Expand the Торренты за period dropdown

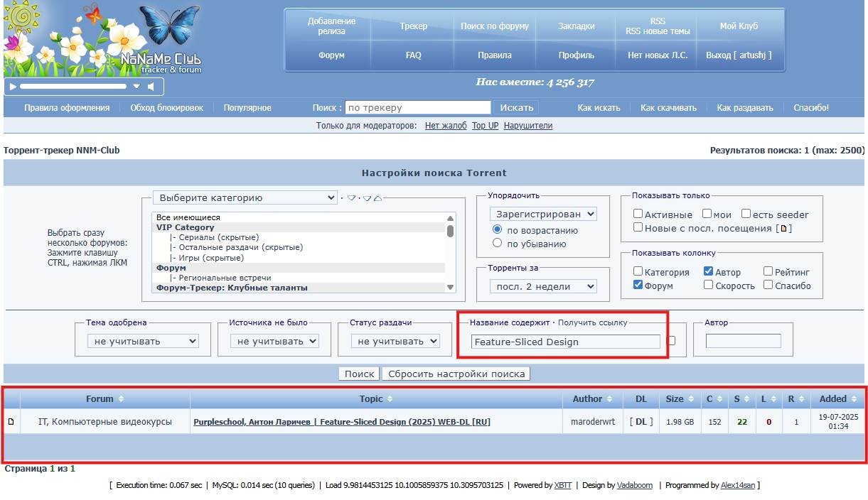(543, 286)
